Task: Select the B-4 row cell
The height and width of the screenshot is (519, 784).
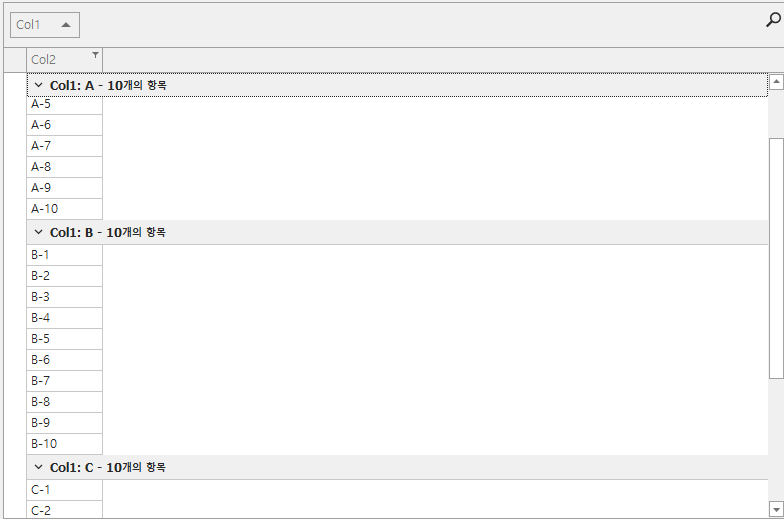Action: 64,318
